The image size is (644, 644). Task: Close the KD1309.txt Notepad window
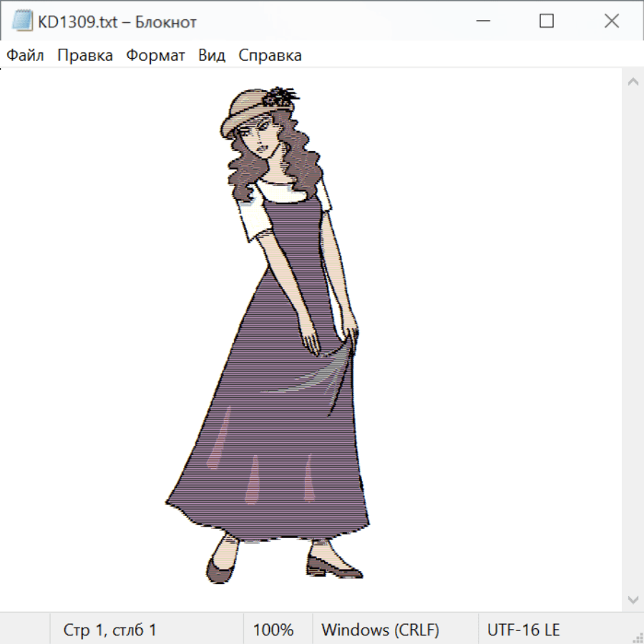click(x=612, y=21)
